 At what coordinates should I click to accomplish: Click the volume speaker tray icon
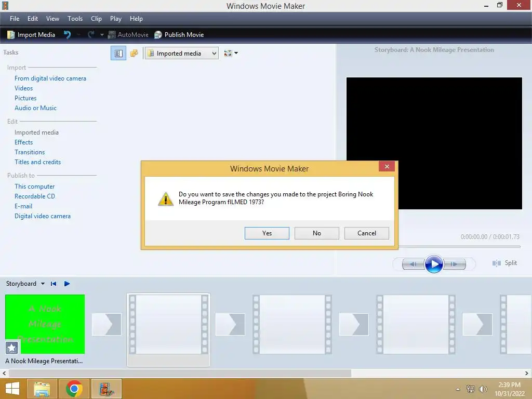point(483,389)
